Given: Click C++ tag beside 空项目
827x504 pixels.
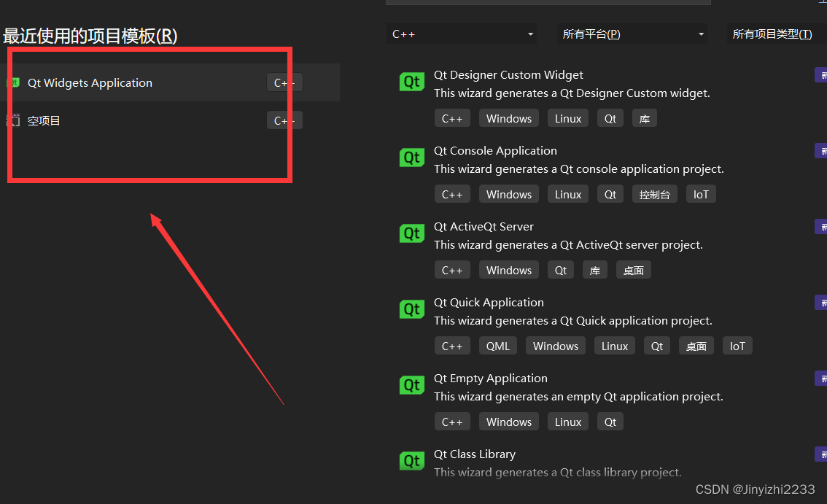Looking at the screenshot, I should pos(284,120).
